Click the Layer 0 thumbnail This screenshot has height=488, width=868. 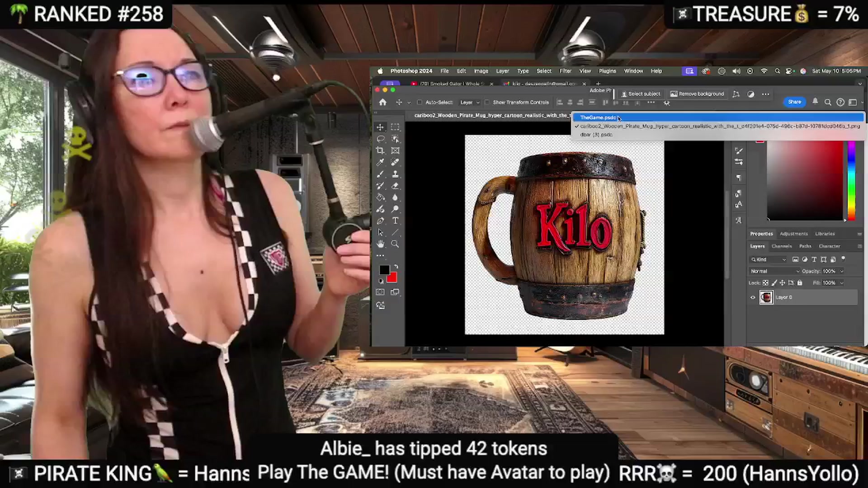point(766,297)
